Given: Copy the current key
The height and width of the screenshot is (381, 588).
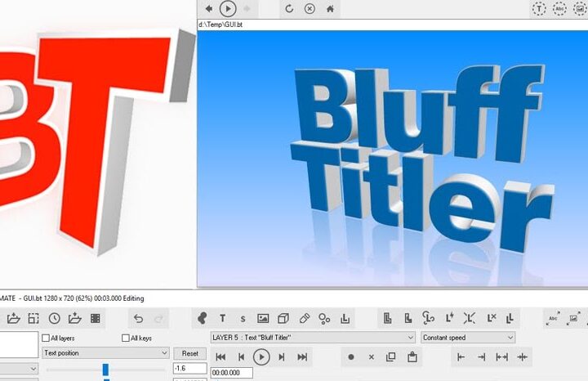Looking at the screenshot, I should pyautogui.click(x=390, y=356).
